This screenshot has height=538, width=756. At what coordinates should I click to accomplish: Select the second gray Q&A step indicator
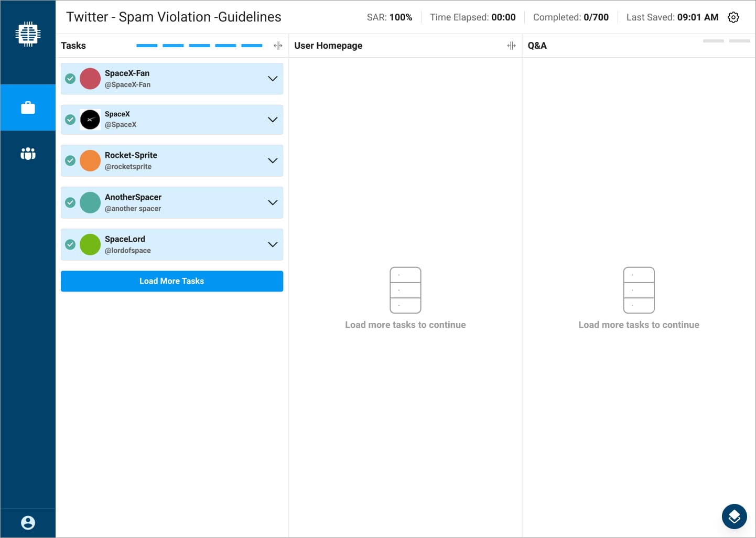[739, 41]
